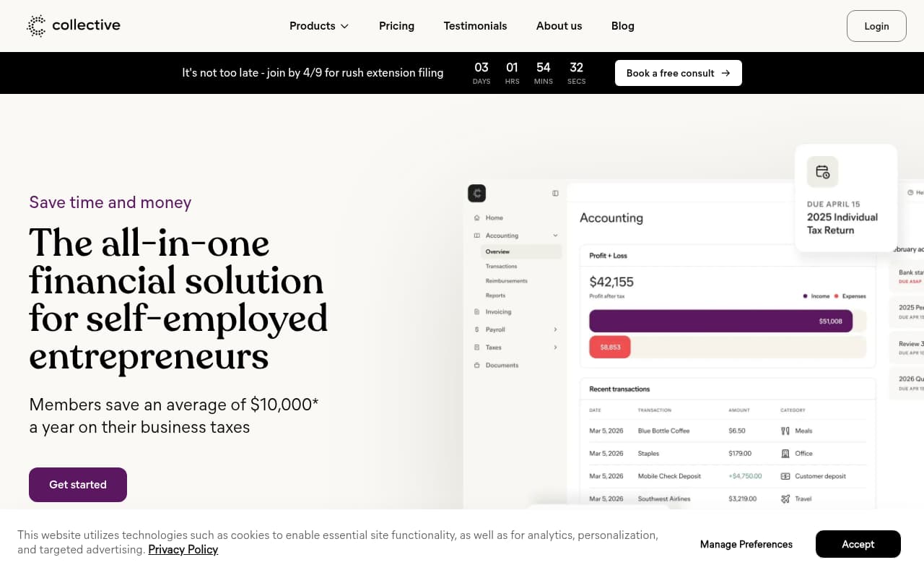Expand the Payroll section
Viewport: 924px width, 578px height.
tap(554, 329)
